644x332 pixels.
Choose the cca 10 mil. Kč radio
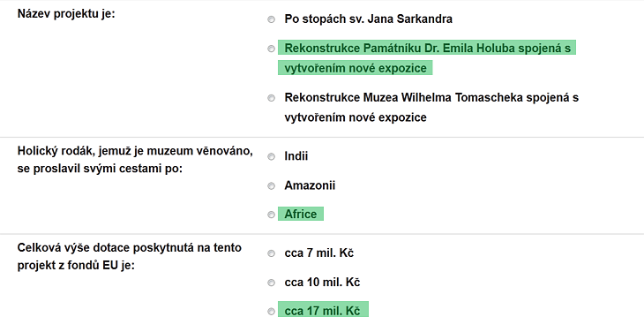click(271, 283)
